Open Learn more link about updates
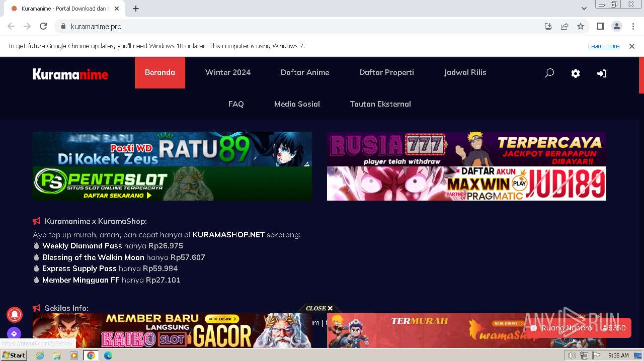This screenshot has height=362, width=644. coord(604,46)
